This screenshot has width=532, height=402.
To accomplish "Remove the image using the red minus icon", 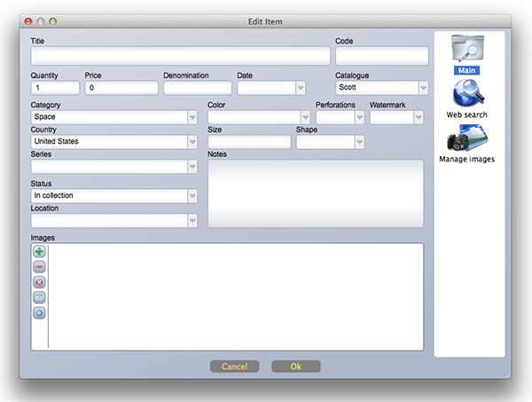I will [39, 267].
